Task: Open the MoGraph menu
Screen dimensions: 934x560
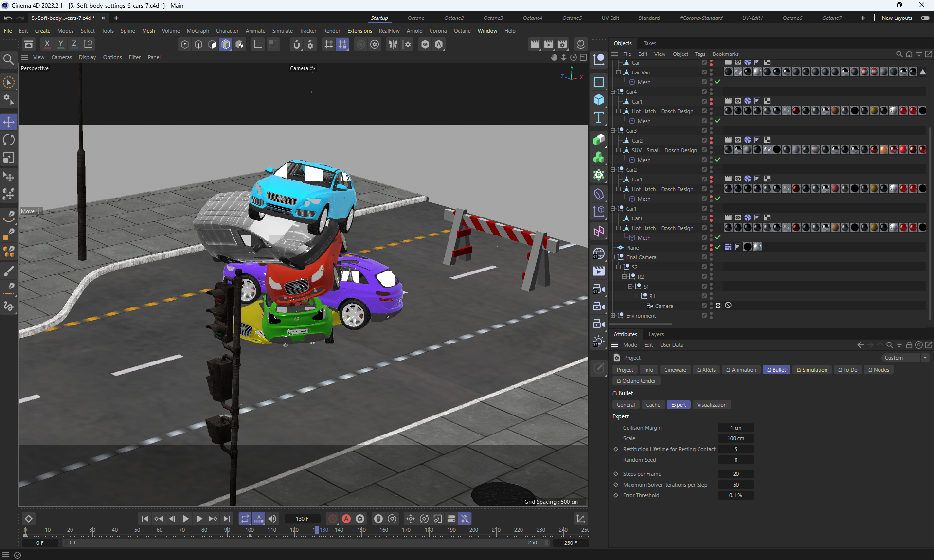Action: (x=198, y=31)
